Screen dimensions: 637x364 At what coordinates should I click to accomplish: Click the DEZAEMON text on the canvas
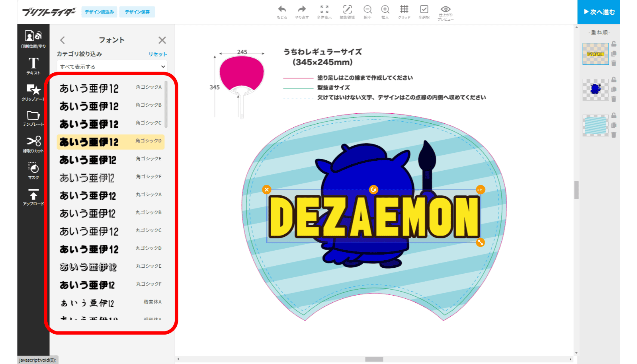click(x=373, y=216)
